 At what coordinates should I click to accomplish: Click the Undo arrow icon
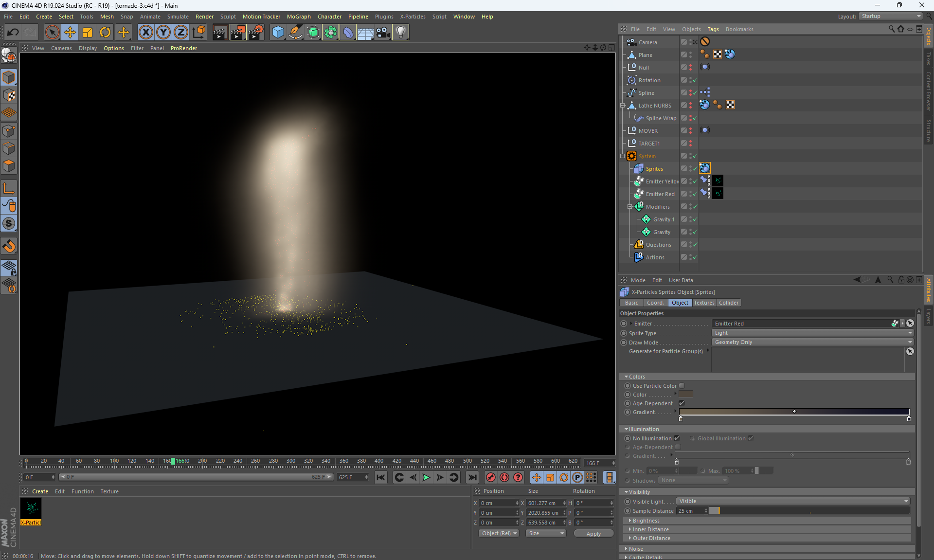13,33
